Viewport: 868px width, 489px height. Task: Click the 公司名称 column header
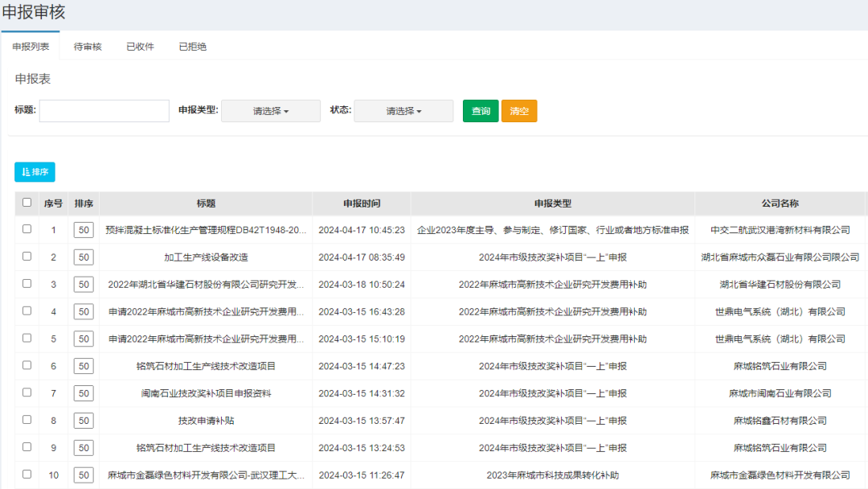[781, 203]
